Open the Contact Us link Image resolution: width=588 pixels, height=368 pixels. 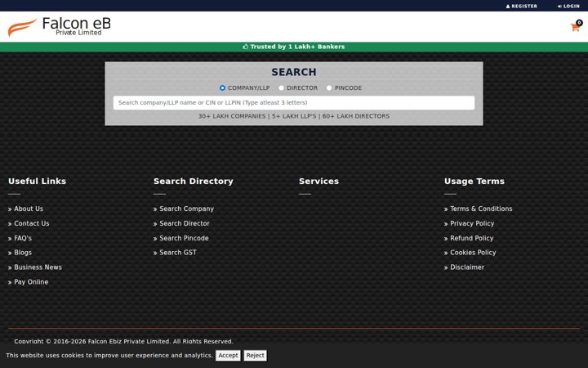(x=32, y=223)
